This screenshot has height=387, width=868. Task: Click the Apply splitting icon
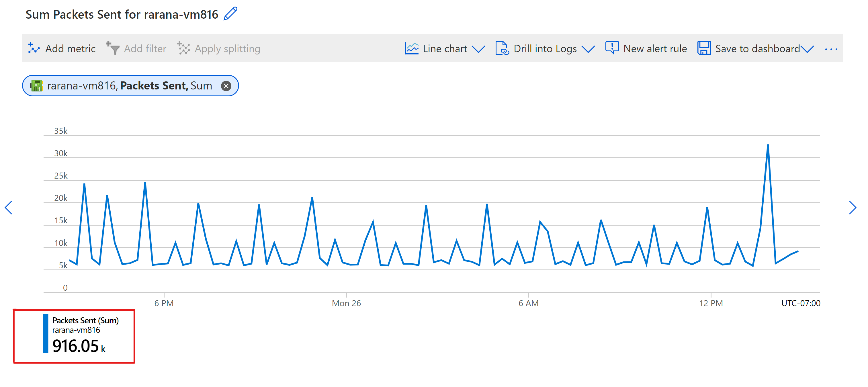tap(184, 48)
